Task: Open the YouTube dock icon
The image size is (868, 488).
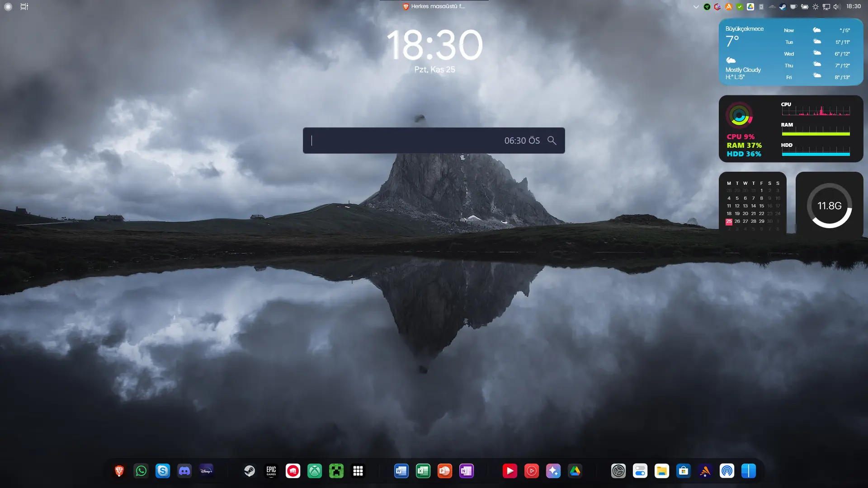Action: click(x=510, y=471)
